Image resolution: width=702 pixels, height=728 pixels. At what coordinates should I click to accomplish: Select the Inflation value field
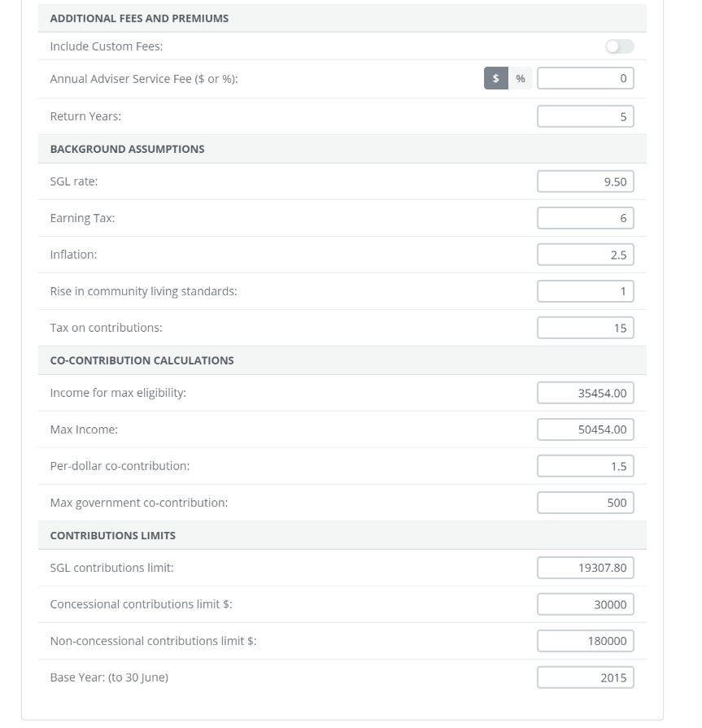585,255
